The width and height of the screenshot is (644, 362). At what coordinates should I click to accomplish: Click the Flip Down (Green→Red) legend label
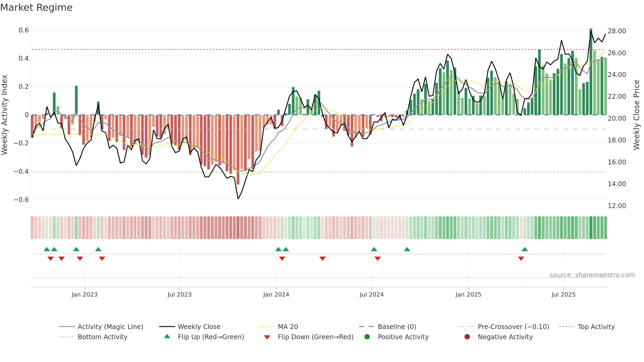[x=316, y=337]
